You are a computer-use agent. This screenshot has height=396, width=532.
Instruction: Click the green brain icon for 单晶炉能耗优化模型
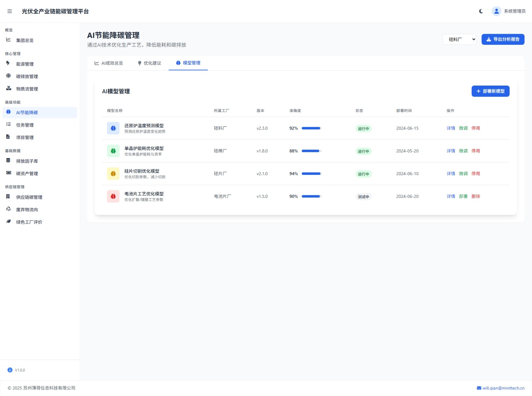113,151
